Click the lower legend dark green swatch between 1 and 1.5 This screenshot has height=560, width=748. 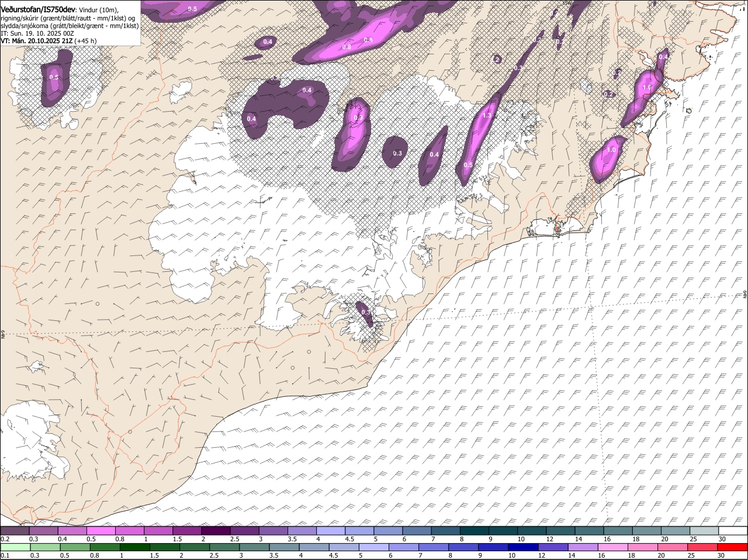134,547
